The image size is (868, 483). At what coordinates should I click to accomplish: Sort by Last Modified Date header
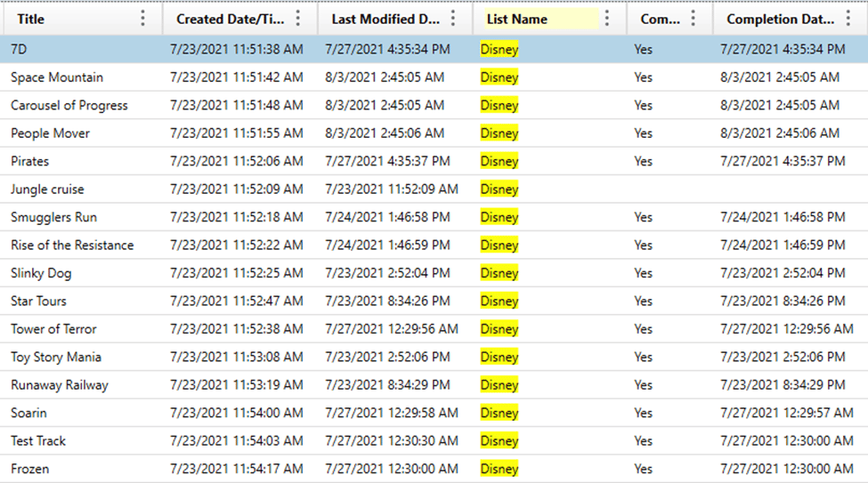point(385,19)
